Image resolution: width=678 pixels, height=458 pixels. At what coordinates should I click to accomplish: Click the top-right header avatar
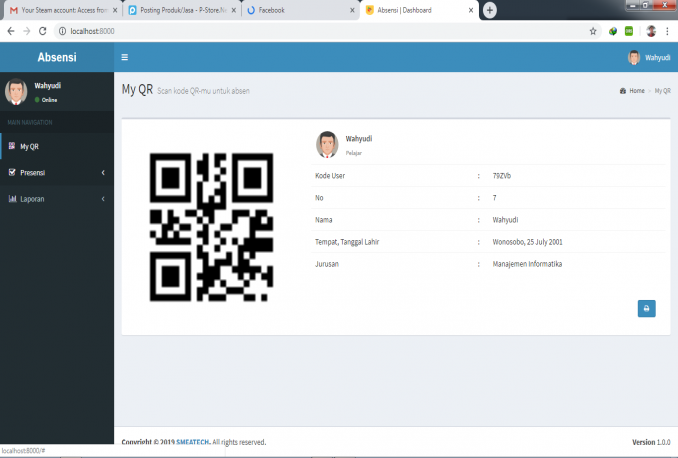coord(634,57)
